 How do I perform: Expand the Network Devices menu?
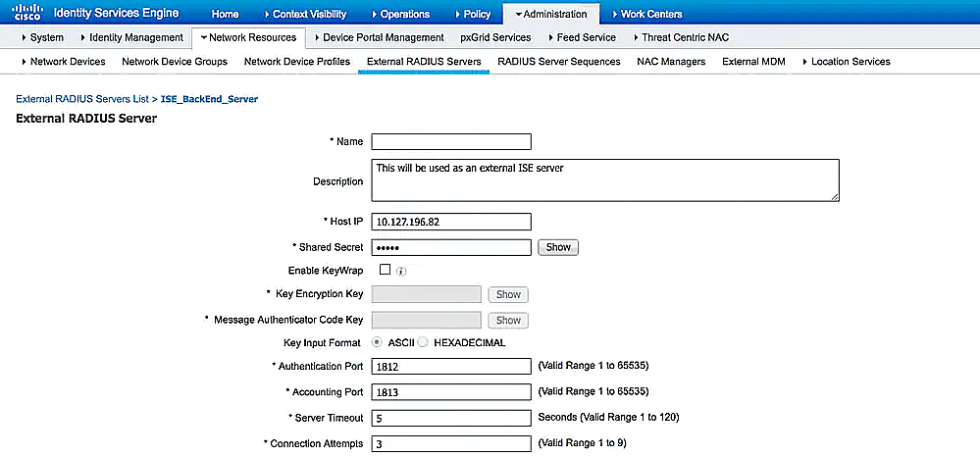(x=63, y=61)
